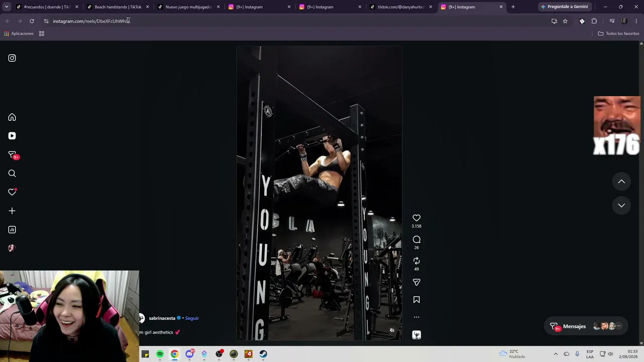View site information icon in the address bar
This screenshot has width=644, height=362.
pyautogui.click(x=46, y=21)
